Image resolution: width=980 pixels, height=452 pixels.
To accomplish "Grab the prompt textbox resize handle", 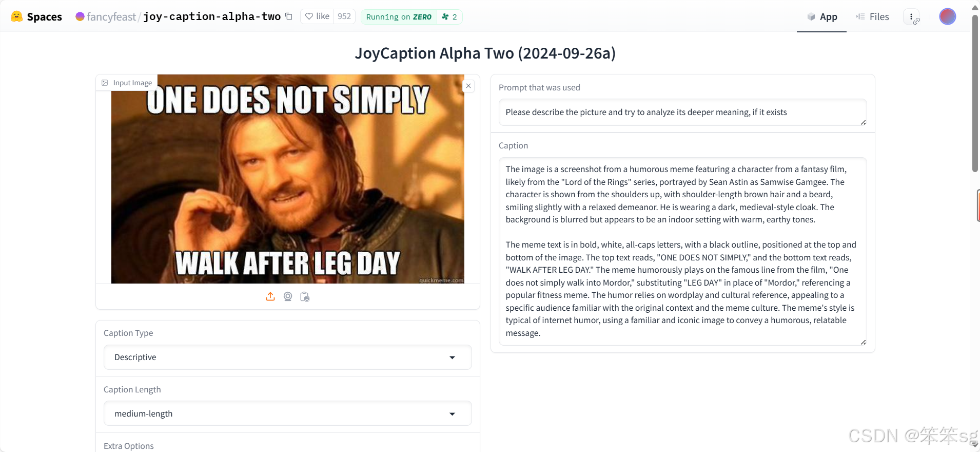I will pos(863,122).
